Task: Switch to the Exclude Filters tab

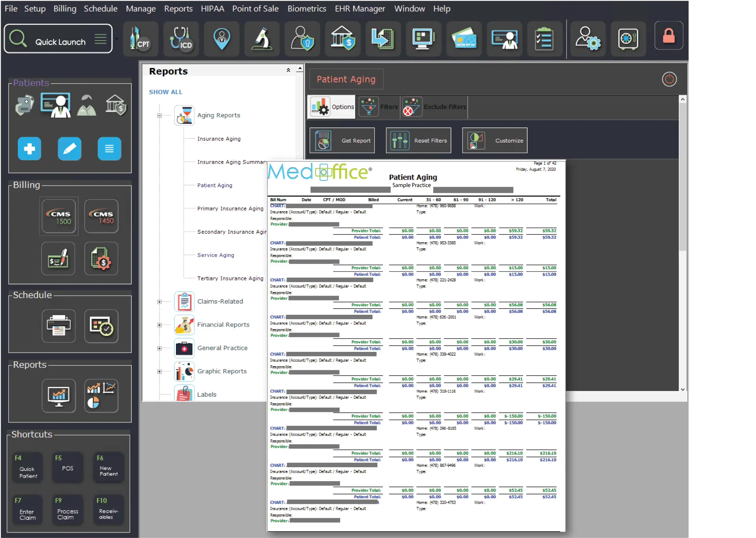Action: tap(434, 107)
